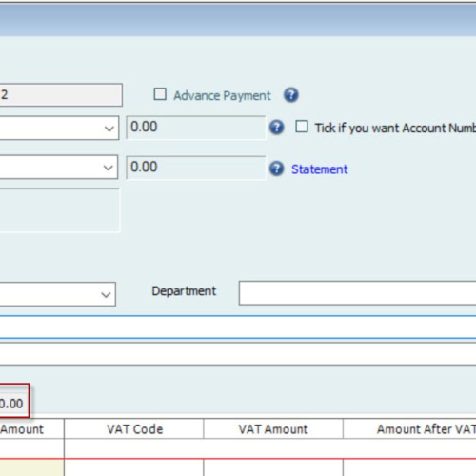476x476 pixels.
Task: Select the Amount After VAT column header
Action: click(409, 429)
